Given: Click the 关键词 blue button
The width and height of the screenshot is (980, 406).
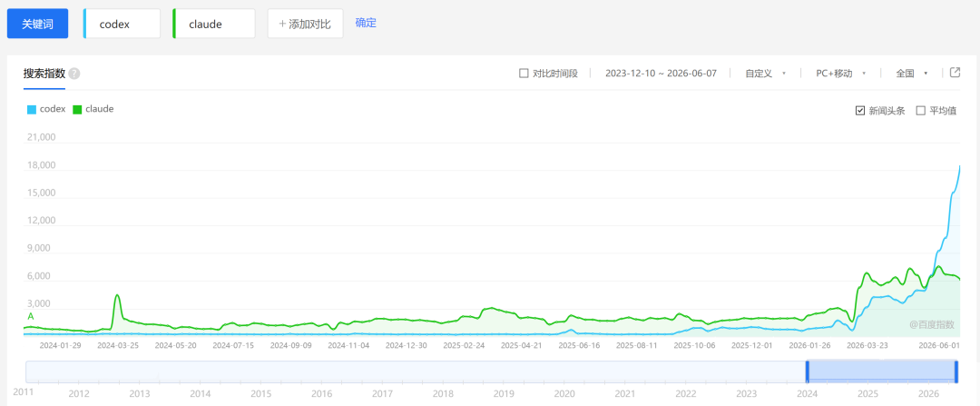Looking at the screenshot, I should (37, 24).
